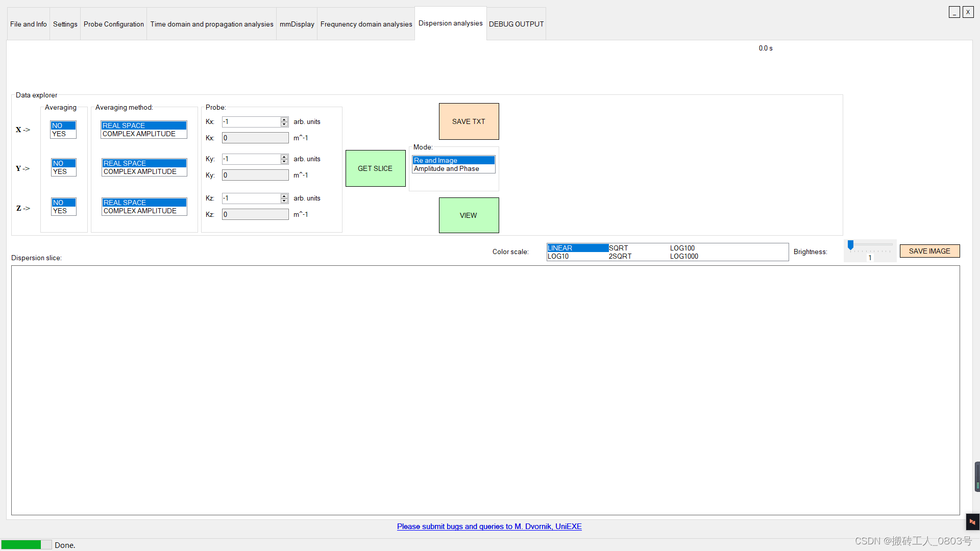980x551 pixels.
Task: Switch to the Settings tab
Action: [x=65, y=24]
